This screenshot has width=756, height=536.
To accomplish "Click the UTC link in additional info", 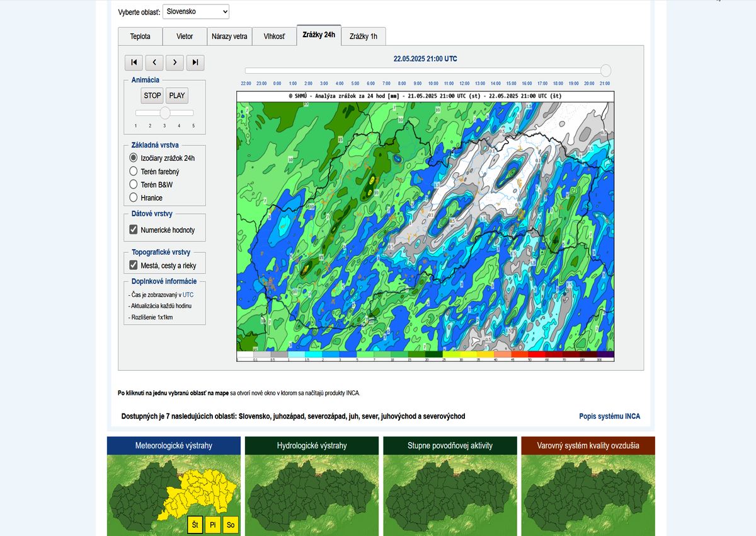I will (188, 294).
